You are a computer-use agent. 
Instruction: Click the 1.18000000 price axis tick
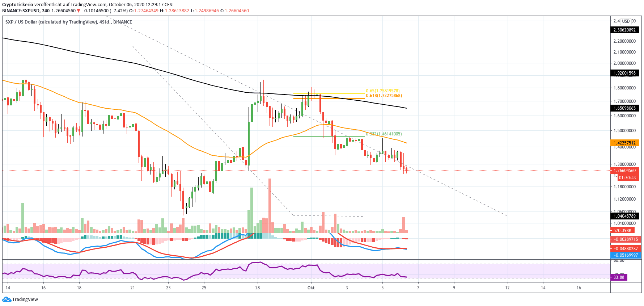[x=625, y=187]
